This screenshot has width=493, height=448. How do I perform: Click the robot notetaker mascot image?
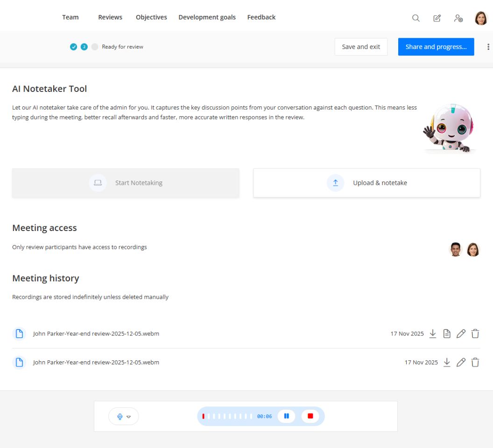tap(450, 128)
